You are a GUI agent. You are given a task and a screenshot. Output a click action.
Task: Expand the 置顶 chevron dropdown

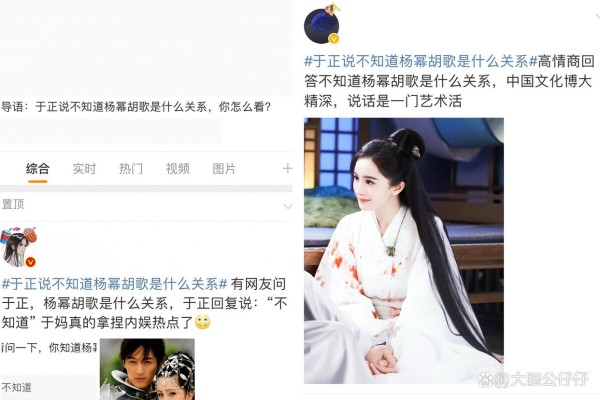pyautogui.click(x=287, y=206)
